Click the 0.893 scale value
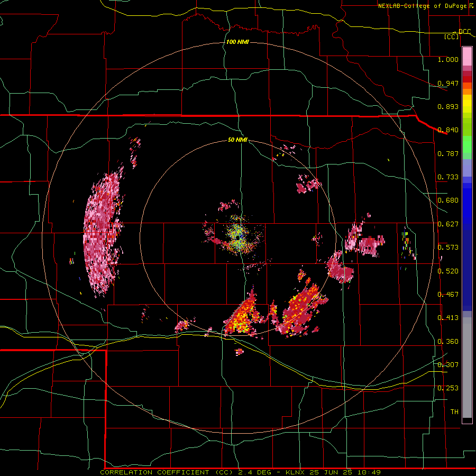 [448, 106]
